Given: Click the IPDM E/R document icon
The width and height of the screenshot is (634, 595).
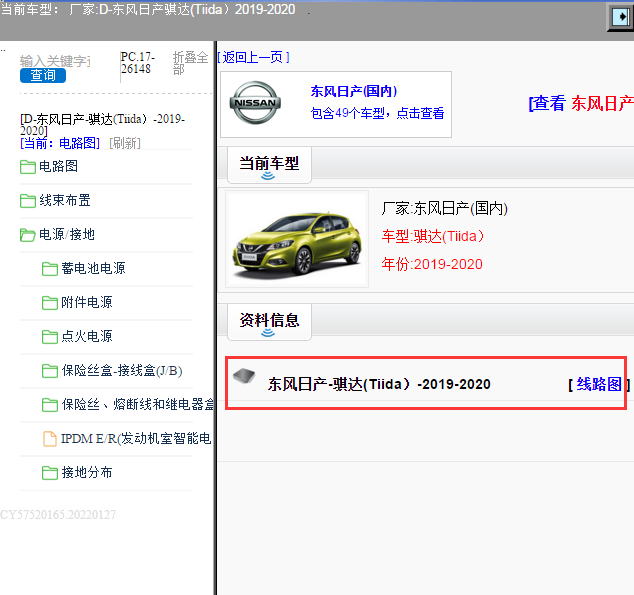Looking at the screenshot, I should coord(50,439).
